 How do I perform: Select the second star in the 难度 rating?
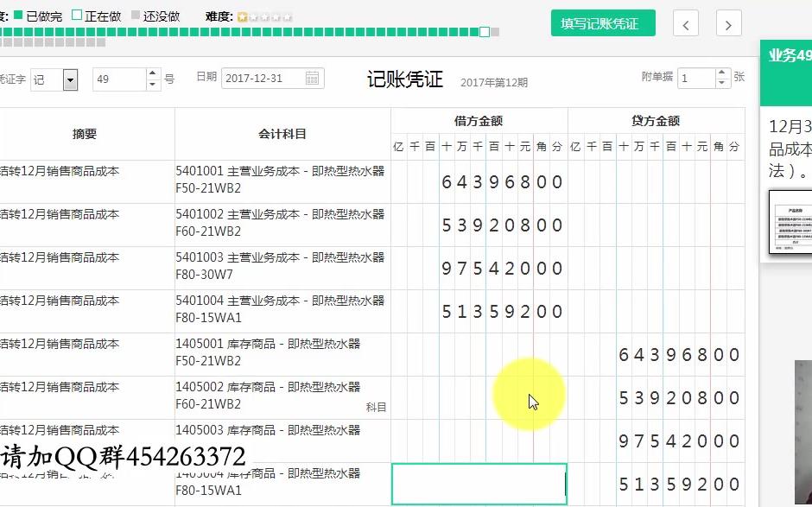tap(255, 15)
